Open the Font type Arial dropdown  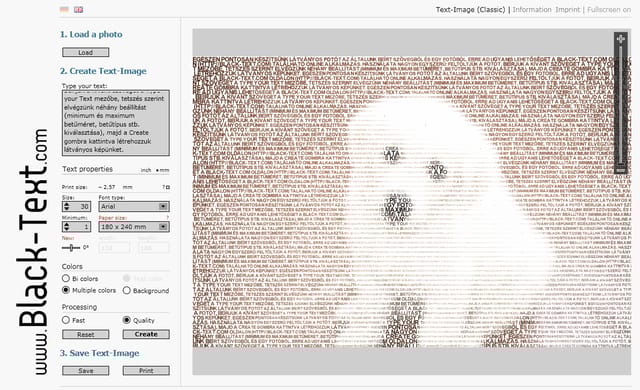point(133,206)
